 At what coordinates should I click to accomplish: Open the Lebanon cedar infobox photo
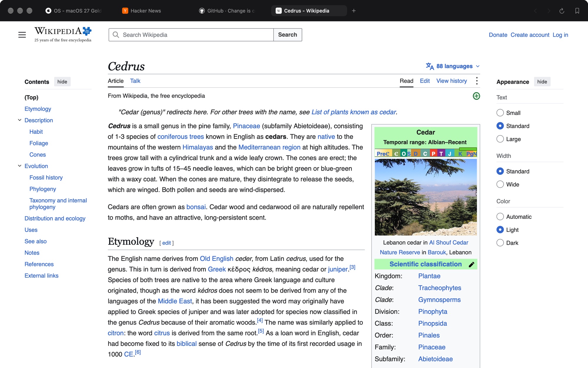point(426,197)
